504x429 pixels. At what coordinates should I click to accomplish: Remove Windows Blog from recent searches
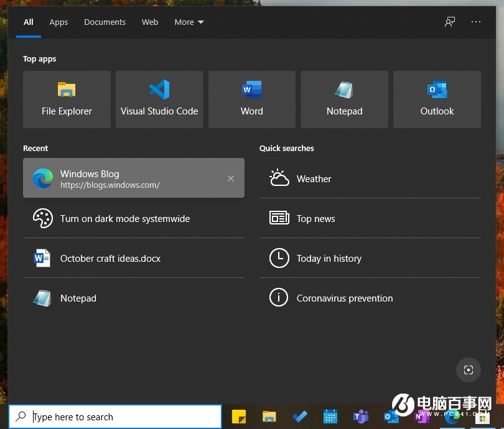click(x=231, y=178)
